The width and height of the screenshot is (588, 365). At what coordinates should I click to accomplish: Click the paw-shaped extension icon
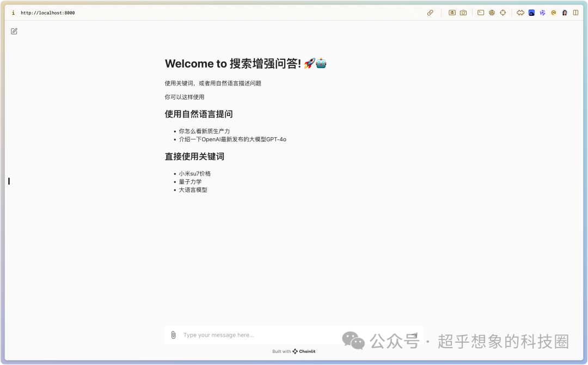click(520, 13)
